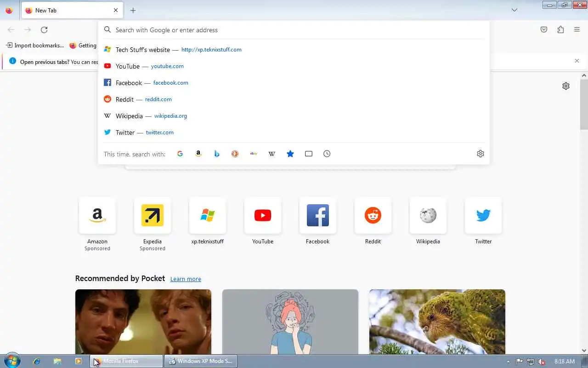
Task: Dismiss the Open previous tabs notification
Action: 577,61
